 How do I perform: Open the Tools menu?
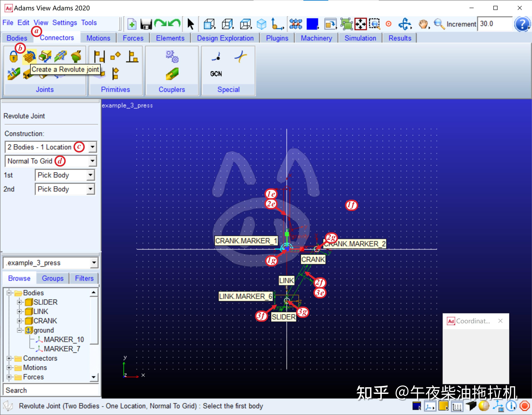coord(89,23)
